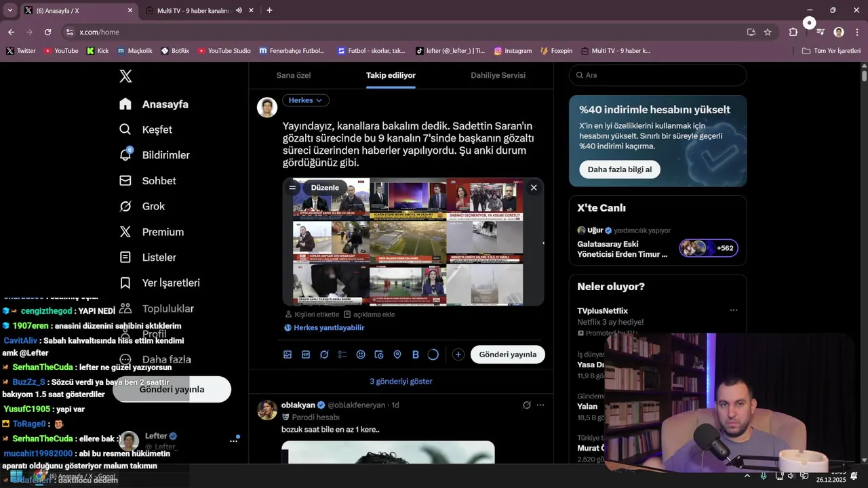Open Chrome extensions puzzle icon
The width and height of the screenshot is (868, 488).
[x=793, y=32]
